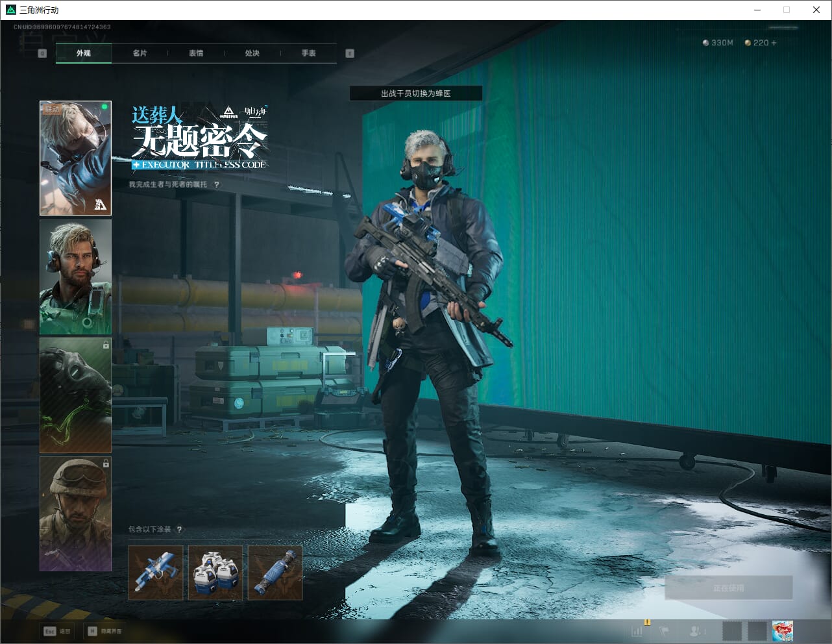Open the statistics bar chart icon
Screen dimensions: 832x644
(637, 630)
